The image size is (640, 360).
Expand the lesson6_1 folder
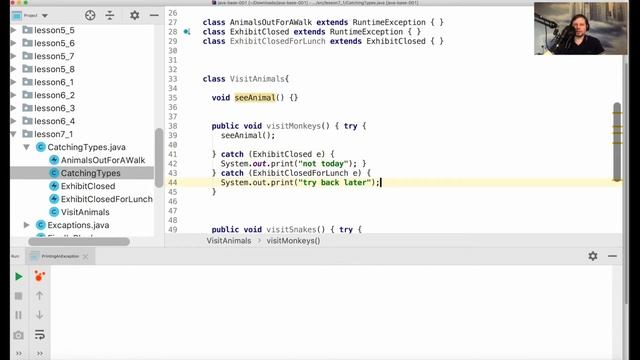click(x=13, y=82)
